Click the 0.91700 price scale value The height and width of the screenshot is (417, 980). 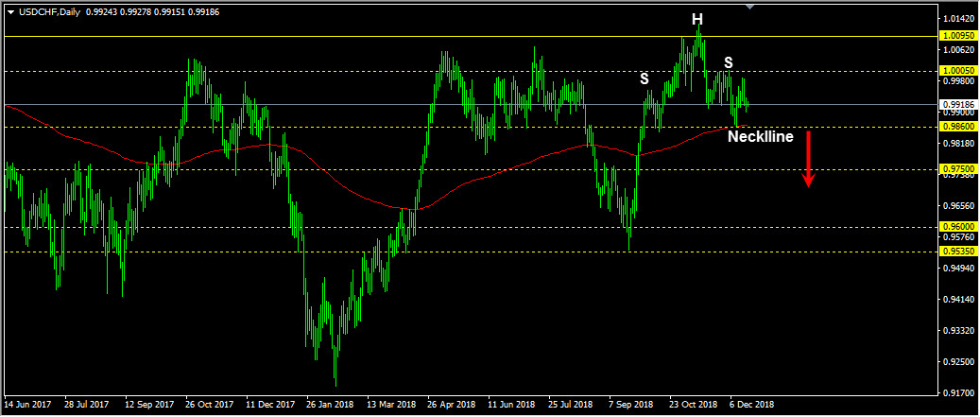click(x=958, y=393)
